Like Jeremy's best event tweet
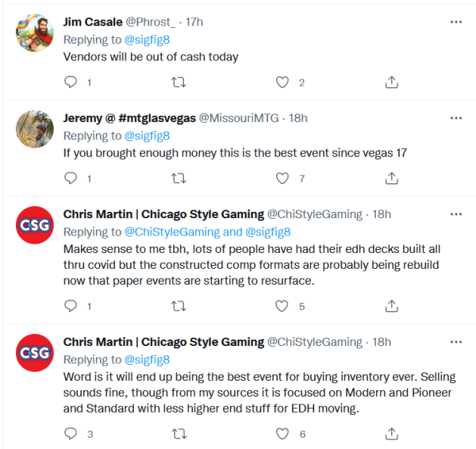This screenshot has width=476, height=449. click(282, 178)
